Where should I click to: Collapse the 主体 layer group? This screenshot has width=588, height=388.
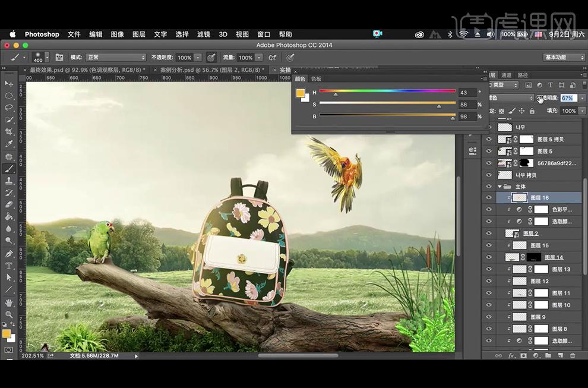(x=500, y=187)
